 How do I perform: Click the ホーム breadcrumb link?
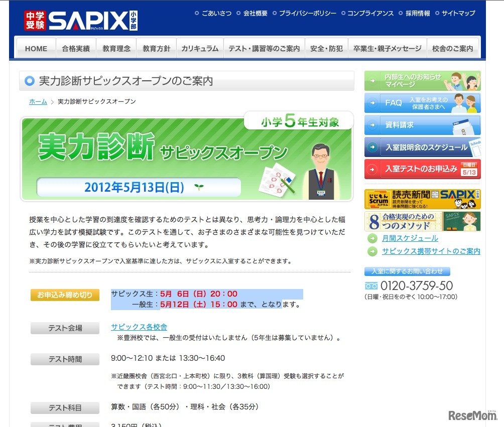click(x=38, y=101)
